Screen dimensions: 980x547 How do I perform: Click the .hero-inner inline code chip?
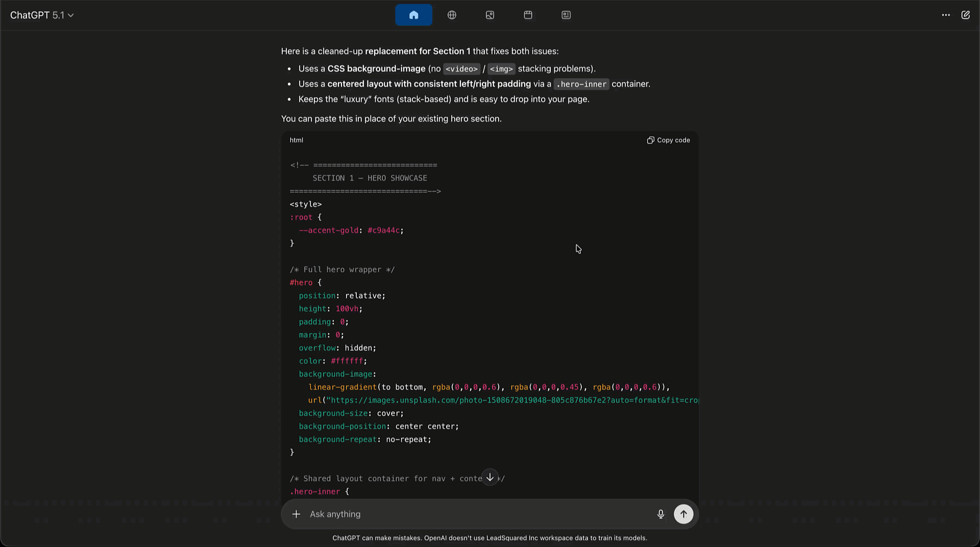pos(581,84)
